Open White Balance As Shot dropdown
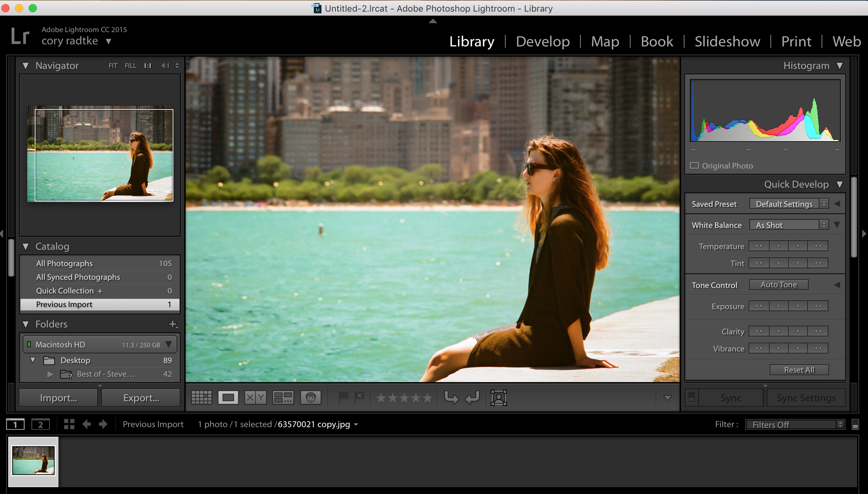This screenshot has width=868, height=494. [x=789, y=225]
